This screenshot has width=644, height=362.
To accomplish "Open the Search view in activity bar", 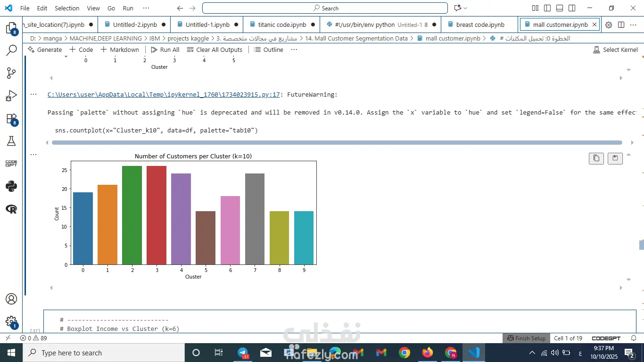I will pyautogui.click(x=11, y=50).
